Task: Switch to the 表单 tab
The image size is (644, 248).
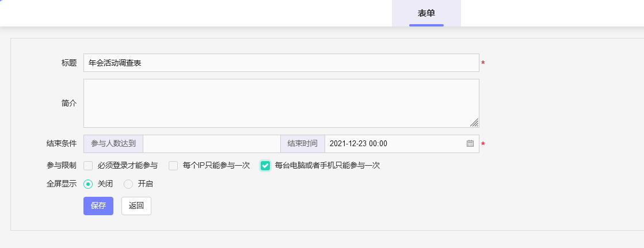Action: point(426,13)
